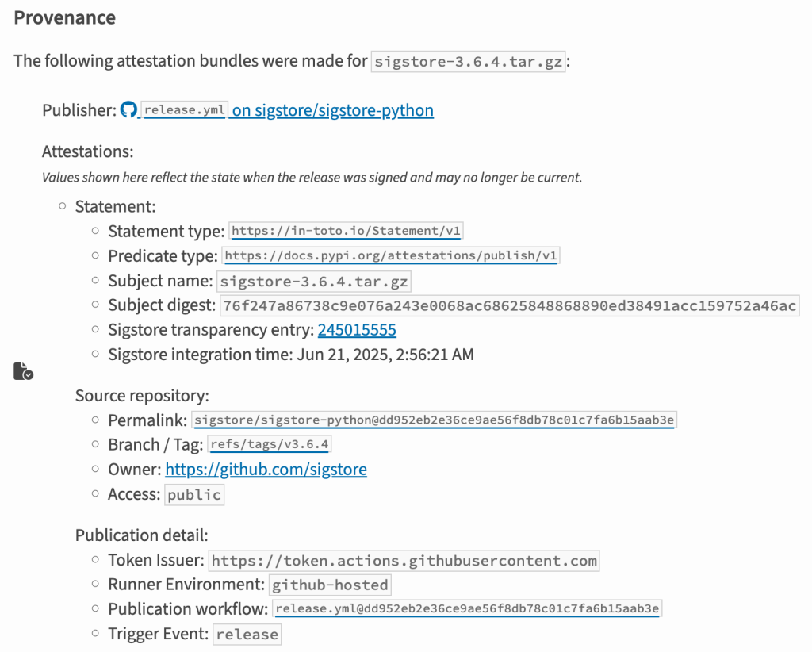
Task: Click the Sigstore integration time text
Action: pyautogui.click(x=291, y=355)
